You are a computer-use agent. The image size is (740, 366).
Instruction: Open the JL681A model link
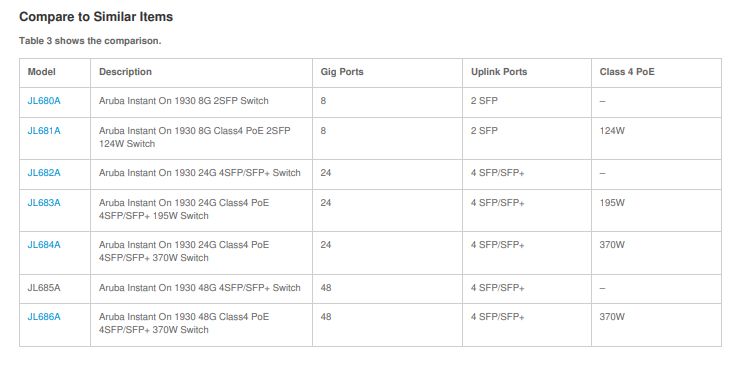[44, 131]
